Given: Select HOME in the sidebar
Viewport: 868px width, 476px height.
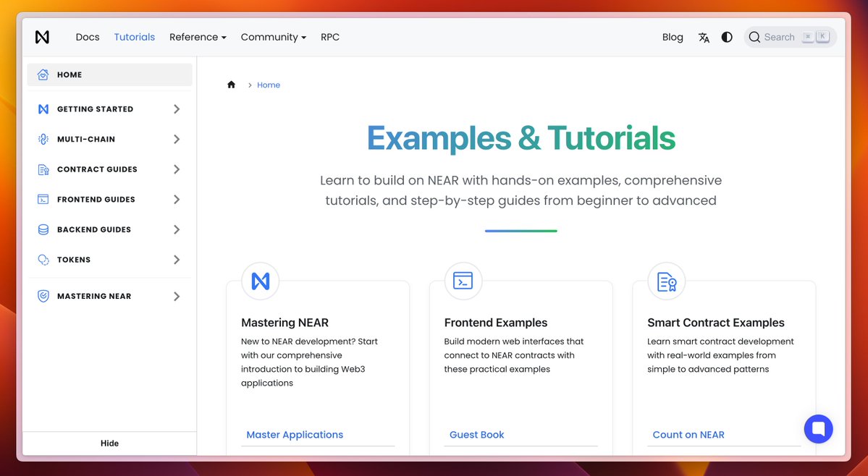Looking at the screenshot, I should click(x=109, y=75).
